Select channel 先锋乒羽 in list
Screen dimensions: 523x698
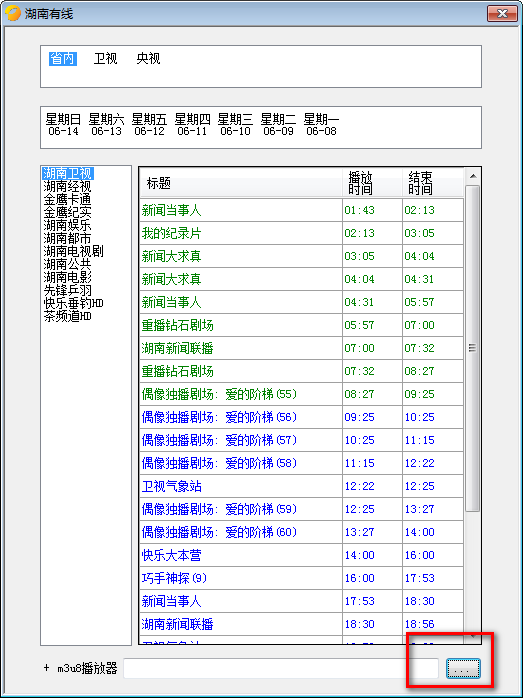pos(68,290)
